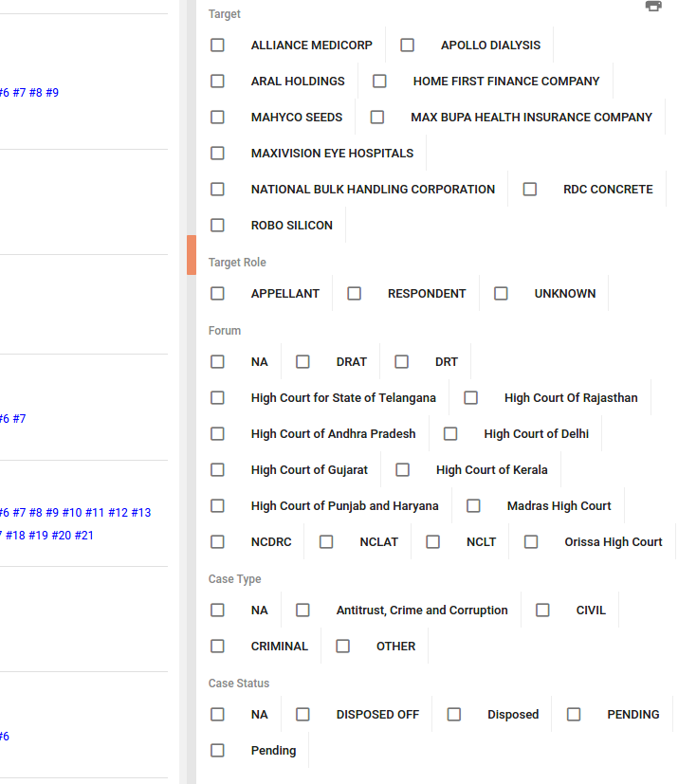Check High Court for State of Telangana

(x=217, y=397)
